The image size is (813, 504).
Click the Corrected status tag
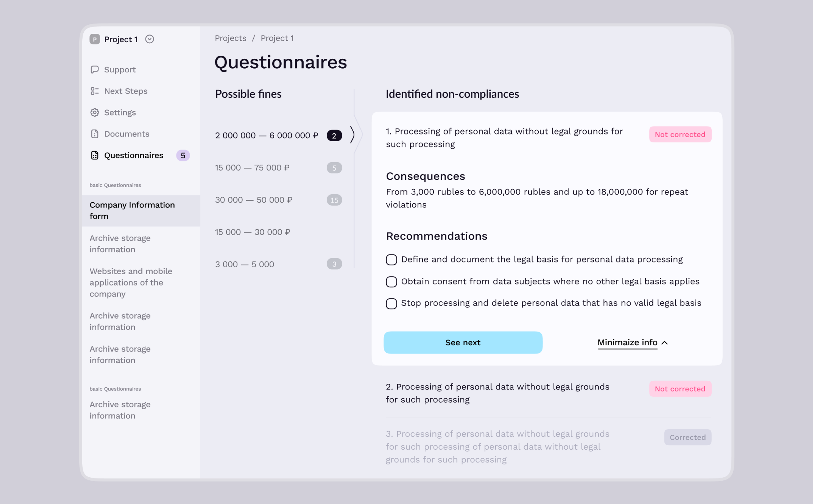point(688,437)
